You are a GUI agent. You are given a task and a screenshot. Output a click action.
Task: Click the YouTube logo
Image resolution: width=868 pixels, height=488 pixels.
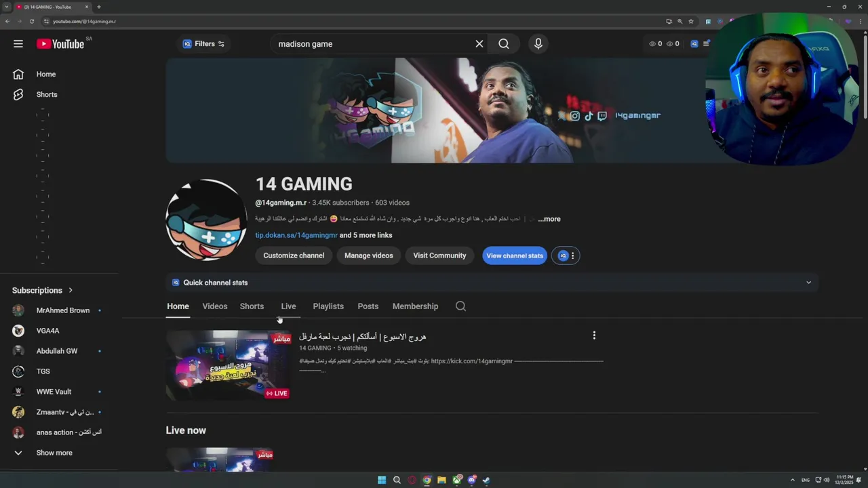[x=60, y=44]
